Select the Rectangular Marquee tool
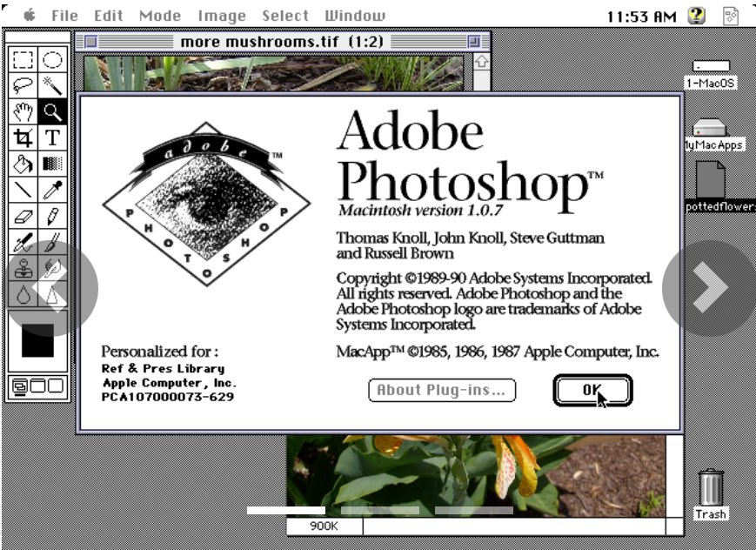 click(23, 60)
